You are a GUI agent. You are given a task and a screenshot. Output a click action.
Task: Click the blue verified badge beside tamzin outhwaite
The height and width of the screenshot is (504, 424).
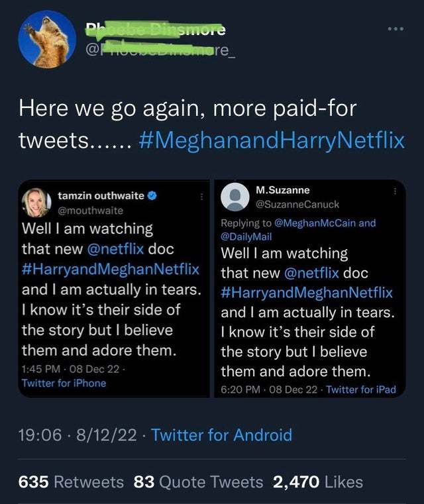[x=152, y=195]
